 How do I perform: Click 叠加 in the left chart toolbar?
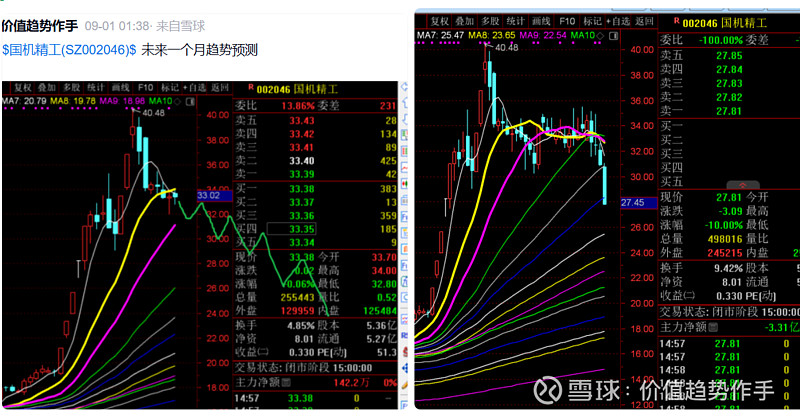(47, 88)
